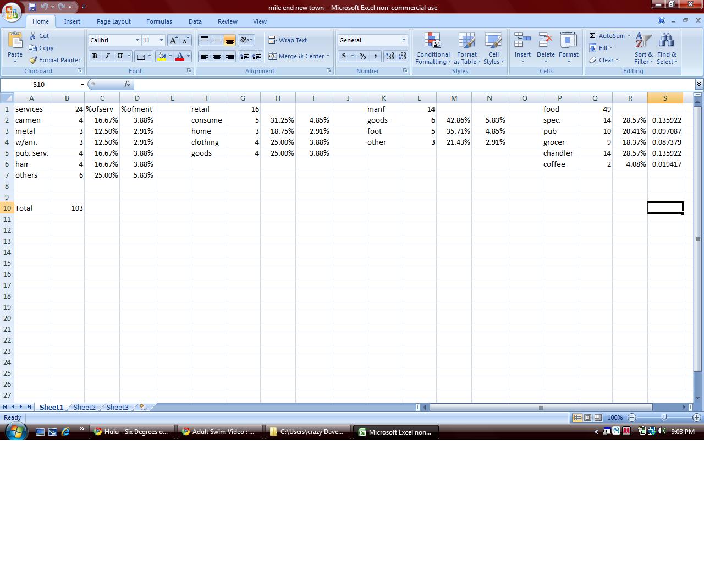
Task: Click the Percent Style icon
Action: click(x=362, y=56)
